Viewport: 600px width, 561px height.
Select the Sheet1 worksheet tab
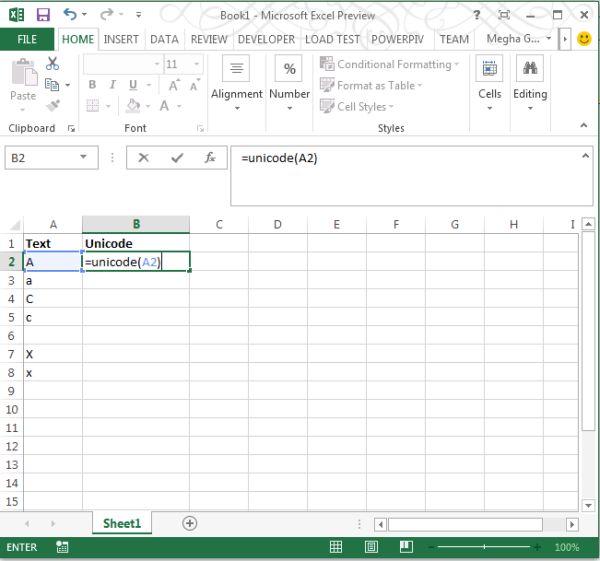coord(122,523)
